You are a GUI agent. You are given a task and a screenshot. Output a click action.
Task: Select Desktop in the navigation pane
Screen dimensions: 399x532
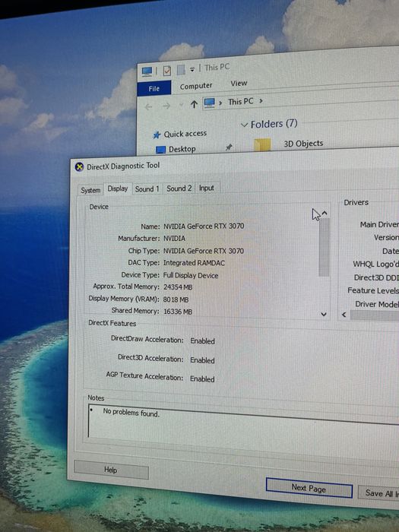tap(182, 149)
